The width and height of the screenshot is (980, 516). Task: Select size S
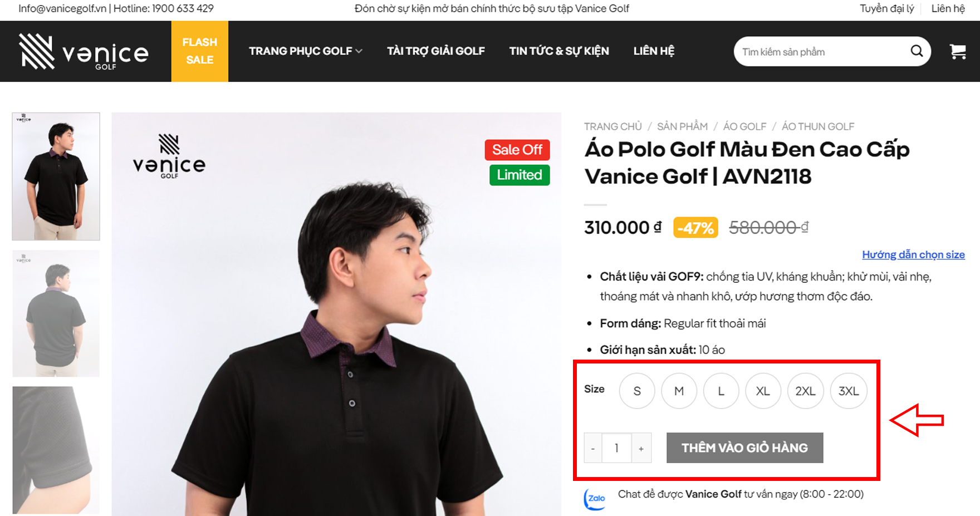(x=637, y=391)
